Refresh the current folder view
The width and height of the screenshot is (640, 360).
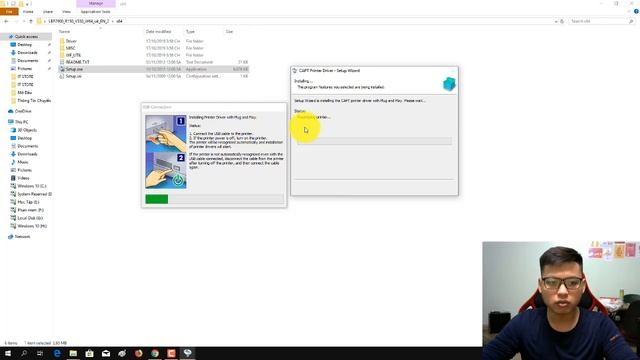[x=562, y=21]
